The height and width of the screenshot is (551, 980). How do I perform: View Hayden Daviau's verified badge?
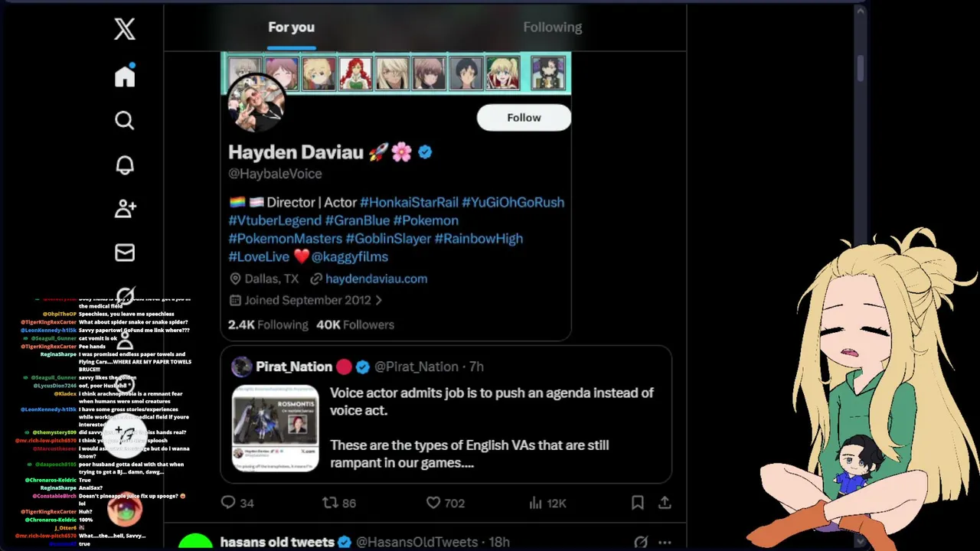tap(425, 152)
